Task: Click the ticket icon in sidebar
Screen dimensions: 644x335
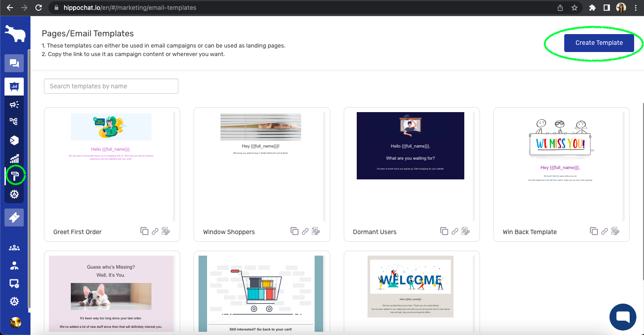Action: pyautogui.click(x=14, y=218)
